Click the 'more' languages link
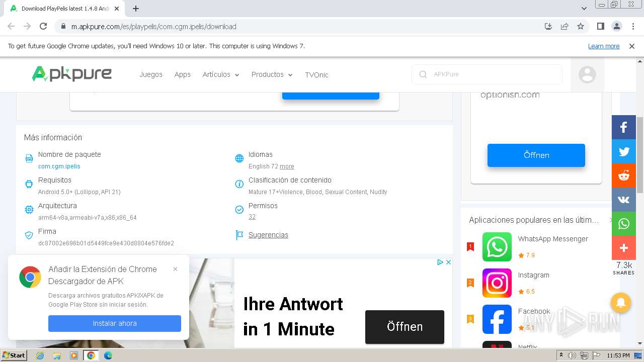Screen dimensions: 644x362 [287, 166]
